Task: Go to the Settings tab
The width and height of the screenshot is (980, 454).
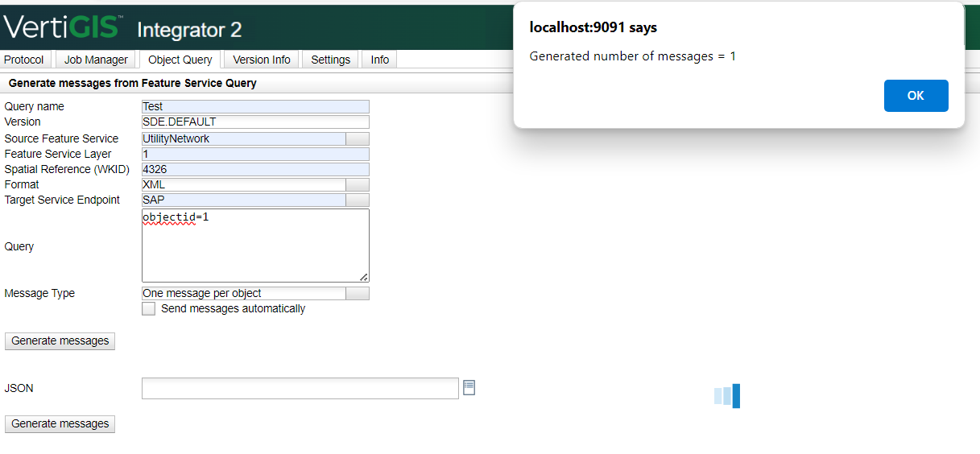Action: [331, 60]
